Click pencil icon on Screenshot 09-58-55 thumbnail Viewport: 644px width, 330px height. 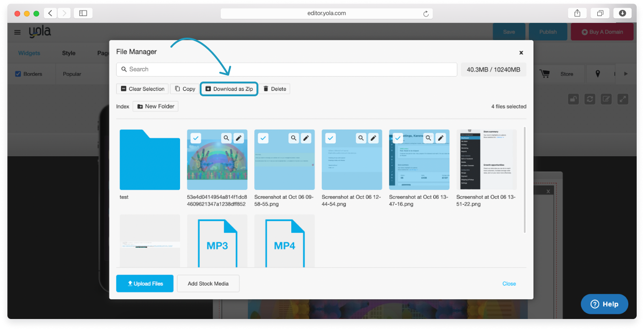click(306, 138)
